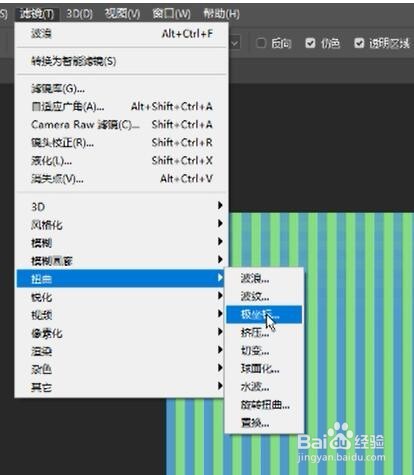Expand the 模糊画廊 submenu
The width and height of the screenshot is (414, 475).
click(120, 261)
